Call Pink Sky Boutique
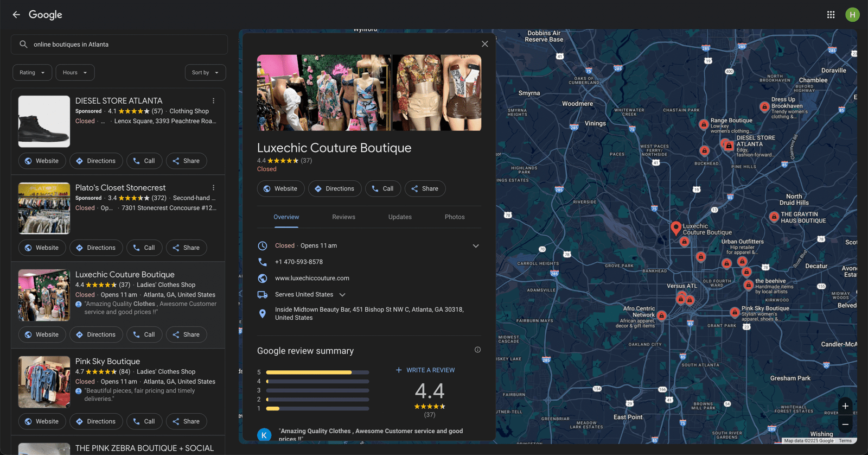 point(144,422)
